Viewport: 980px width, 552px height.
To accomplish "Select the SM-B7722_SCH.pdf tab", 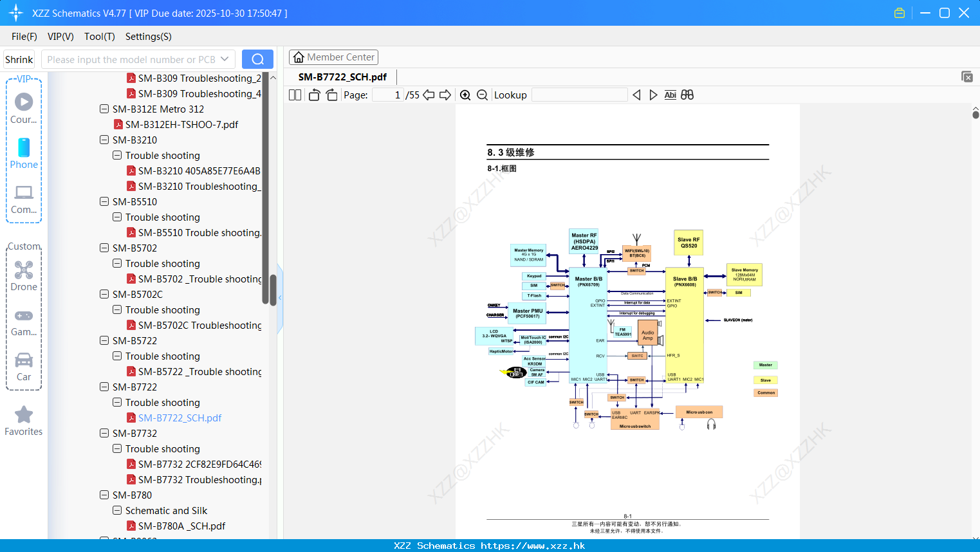I will point(342,77).
